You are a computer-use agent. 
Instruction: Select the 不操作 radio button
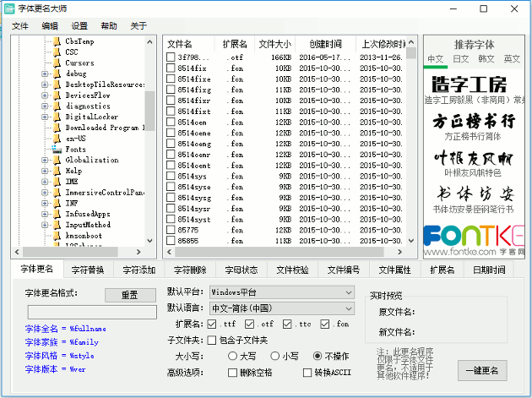(318, 356)
